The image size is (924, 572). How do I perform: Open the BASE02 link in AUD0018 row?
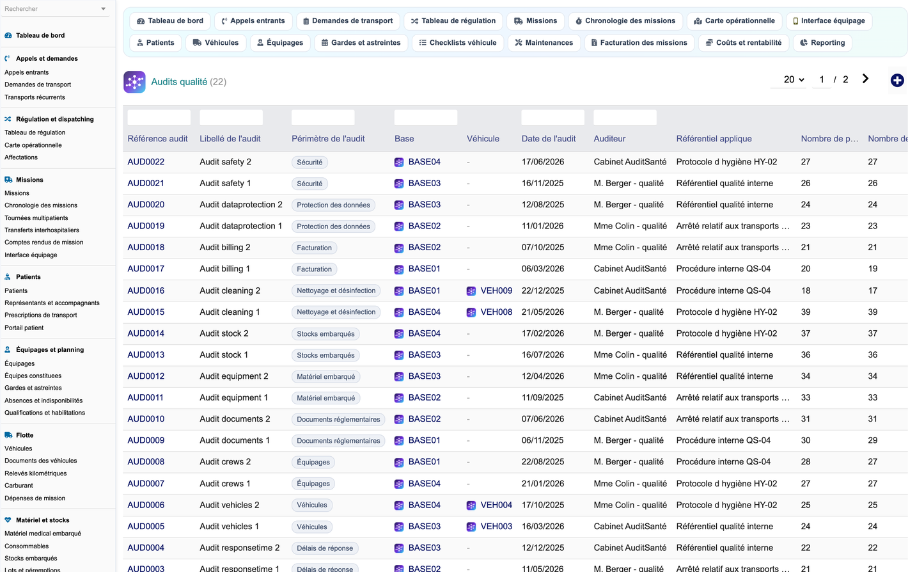[425, 248]
